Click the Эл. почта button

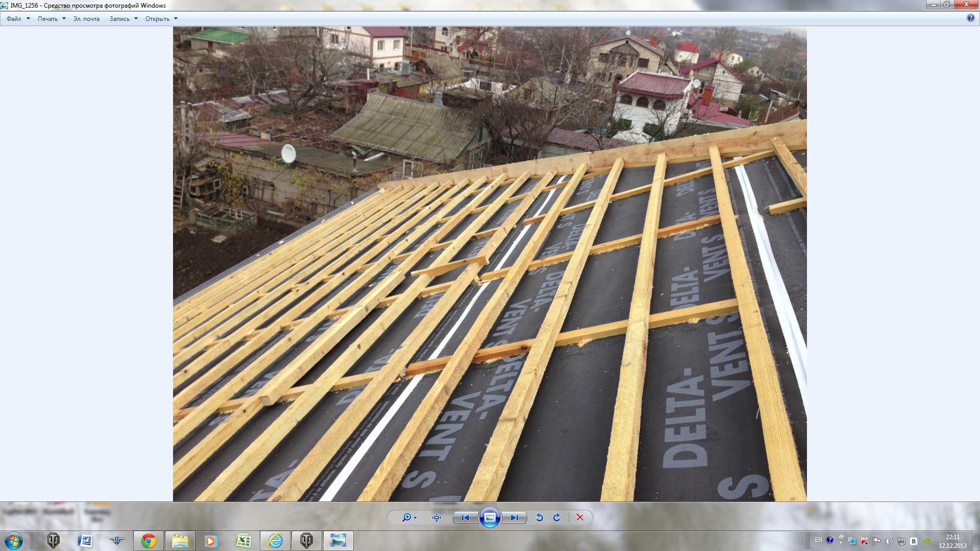[86, 19]
